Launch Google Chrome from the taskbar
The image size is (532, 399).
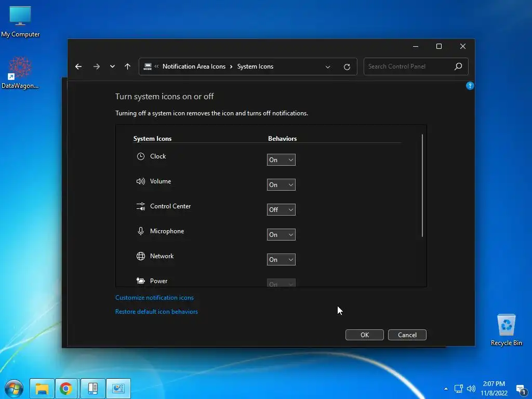(66, 389)
